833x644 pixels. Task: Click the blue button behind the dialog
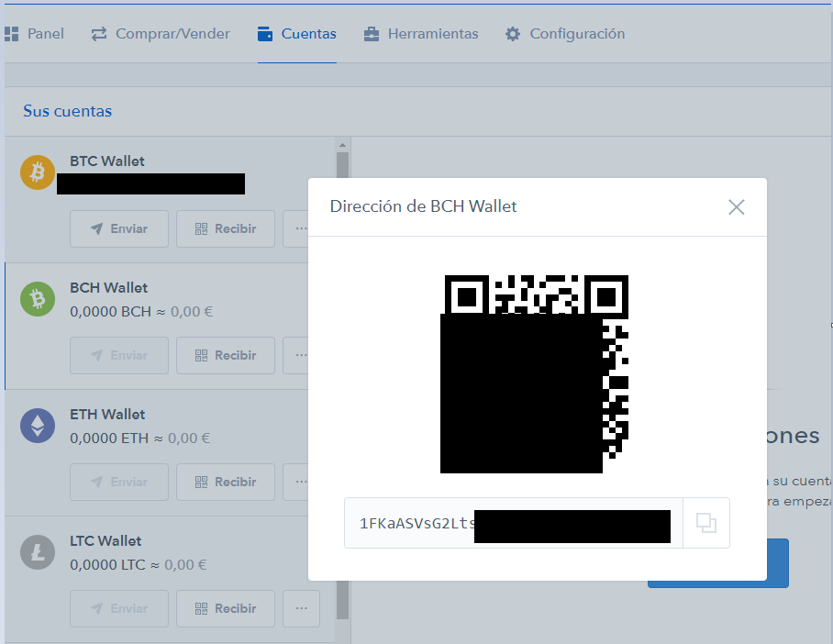tap(778, 563)
